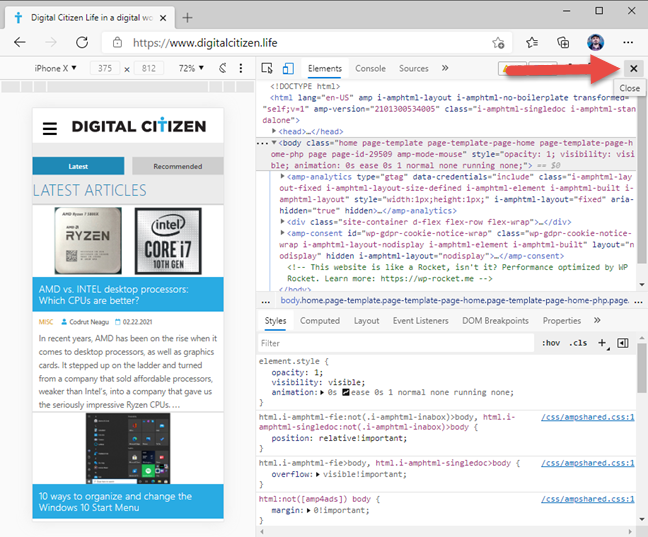Screen dimensions: 648x537
Task: Switch to the Console tab
Action: click(x=370, y=69)
